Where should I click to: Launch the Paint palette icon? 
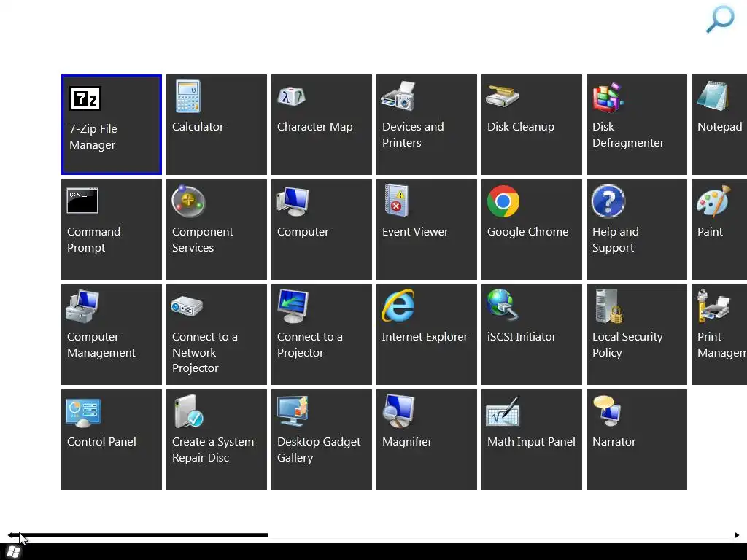(713, 201)
